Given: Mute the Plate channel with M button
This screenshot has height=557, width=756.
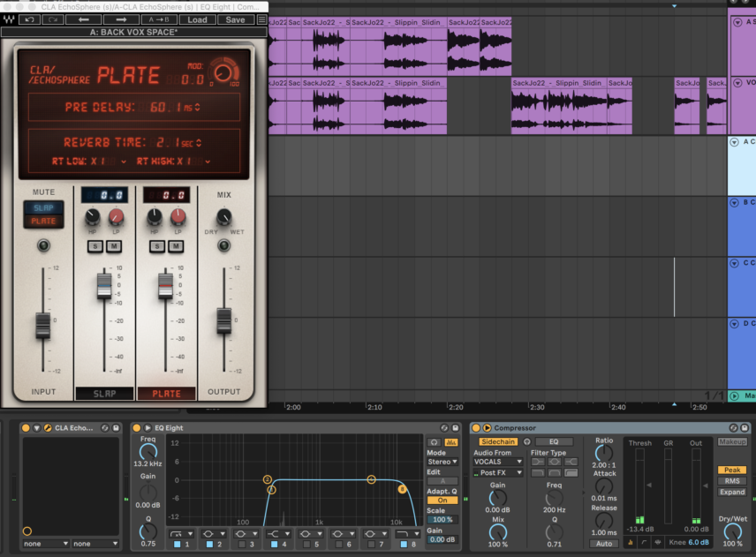Looking at the screenshot, I should click(x=176, y=246).
